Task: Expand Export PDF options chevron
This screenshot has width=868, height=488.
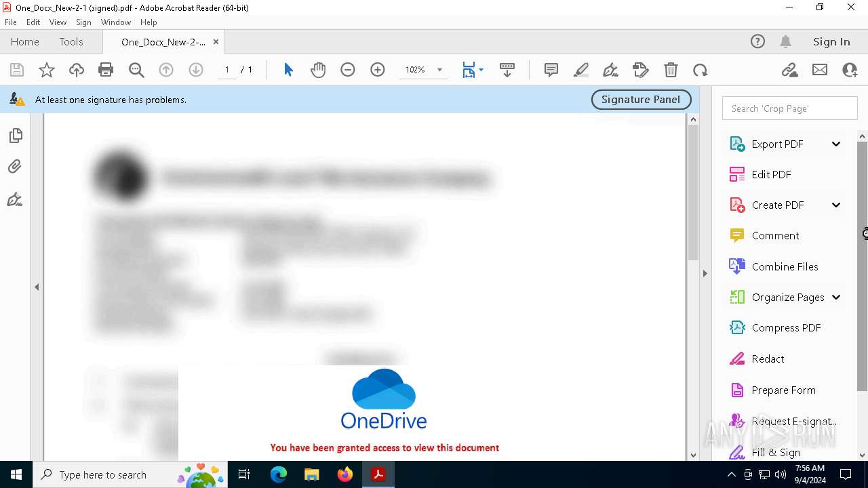Action: (836, 144)
